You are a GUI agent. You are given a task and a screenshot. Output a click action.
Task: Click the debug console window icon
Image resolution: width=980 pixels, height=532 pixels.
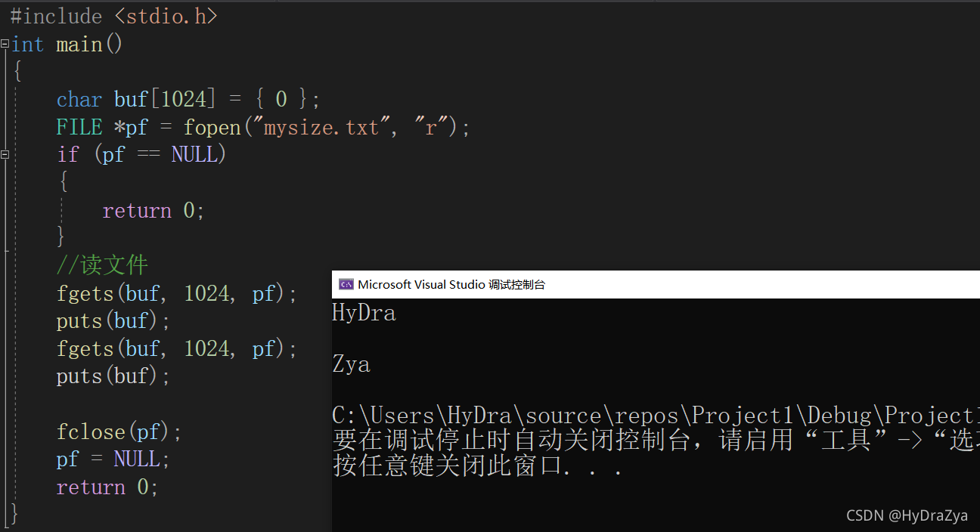(346, 284)
